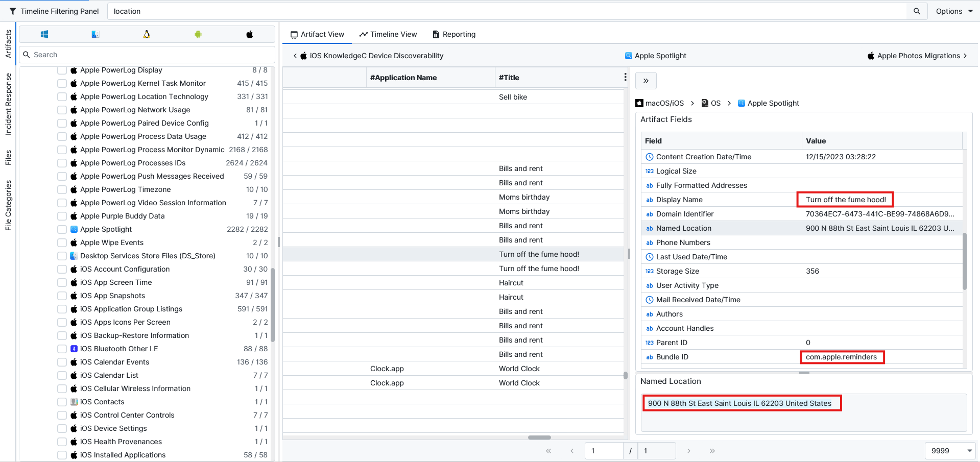980x462 pixels.
Task: Select the Android platform filter icon
Action: 198,34
